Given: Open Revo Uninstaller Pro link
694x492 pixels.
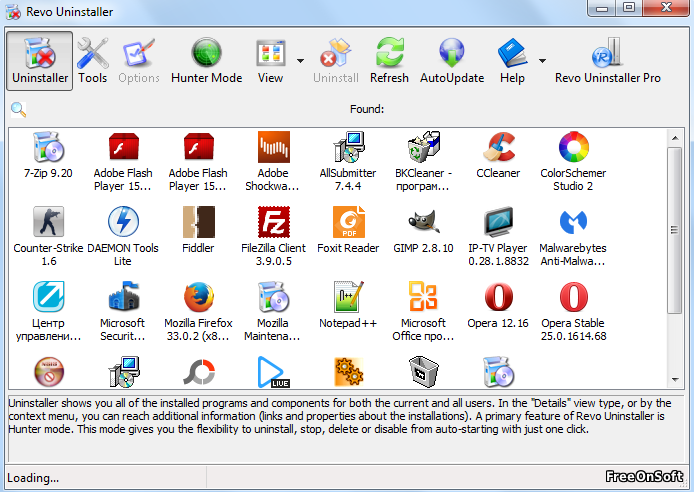Looking at the screenshot, I should [x=608, y=61].
